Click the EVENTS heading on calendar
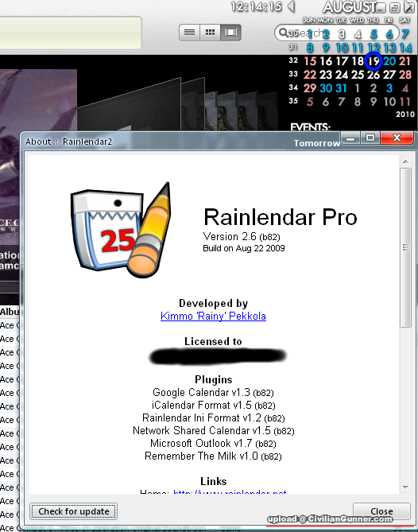 point(310,127)
